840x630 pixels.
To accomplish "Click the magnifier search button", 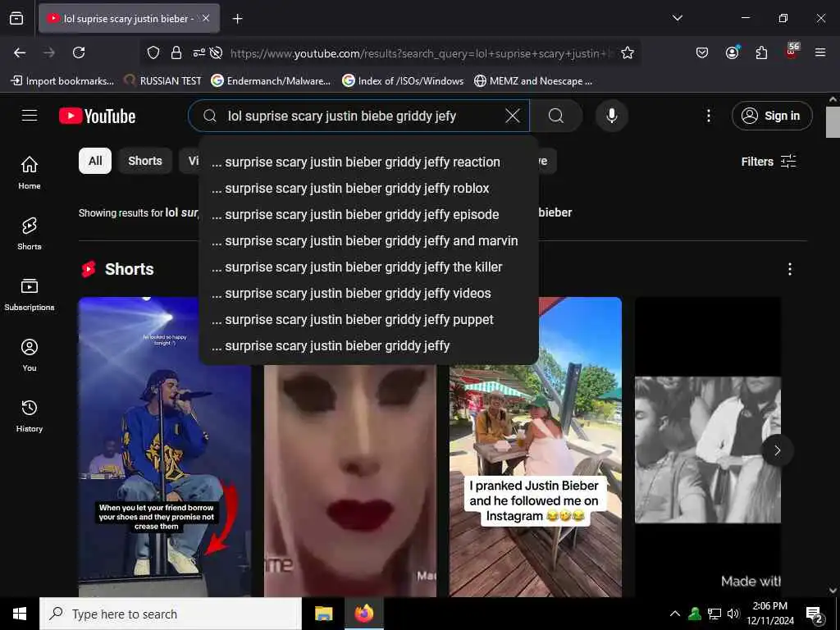I will (x=556, y=116).
